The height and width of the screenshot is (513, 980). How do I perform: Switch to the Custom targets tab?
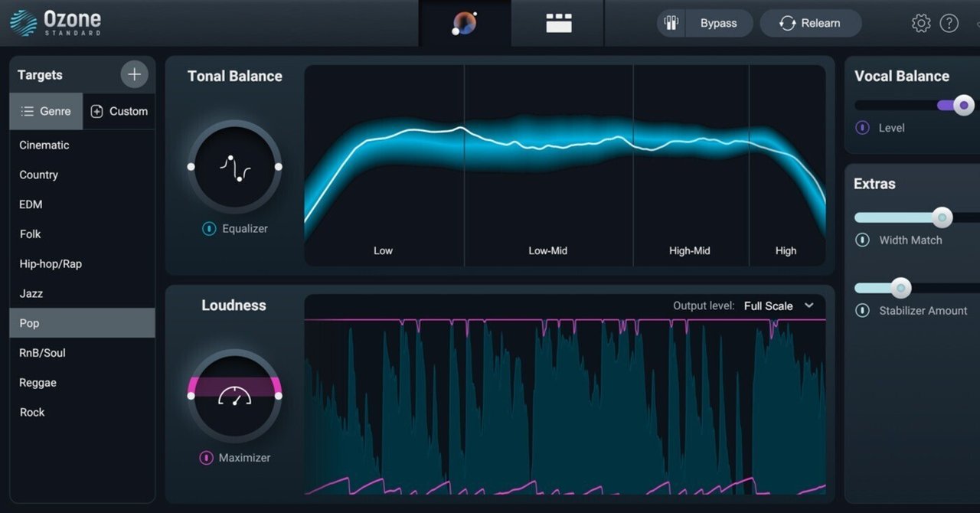click(119, 111)
